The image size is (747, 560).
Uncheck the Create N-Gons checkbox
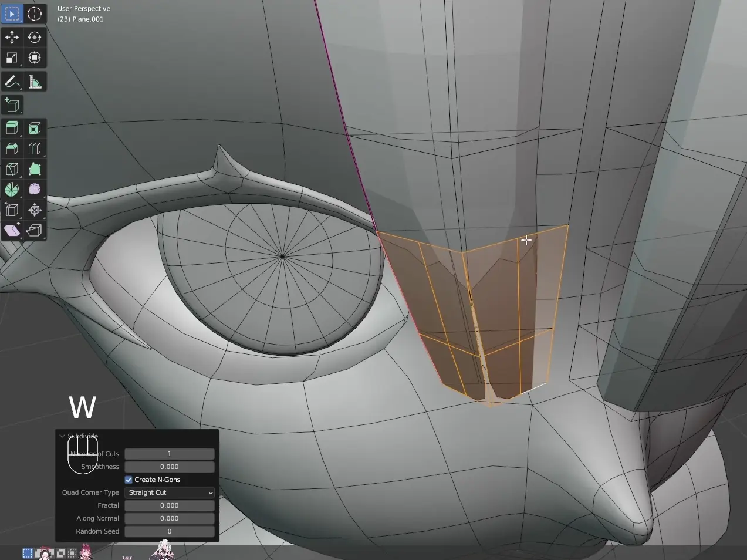coord(129,480)
